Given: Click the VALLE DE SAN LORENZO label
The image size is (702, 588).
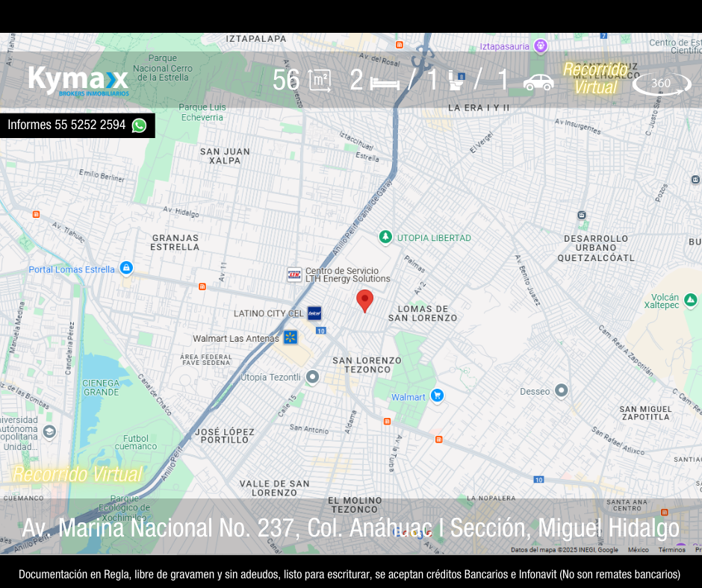Looking at the screenshot, I should [x=274, y=488].
